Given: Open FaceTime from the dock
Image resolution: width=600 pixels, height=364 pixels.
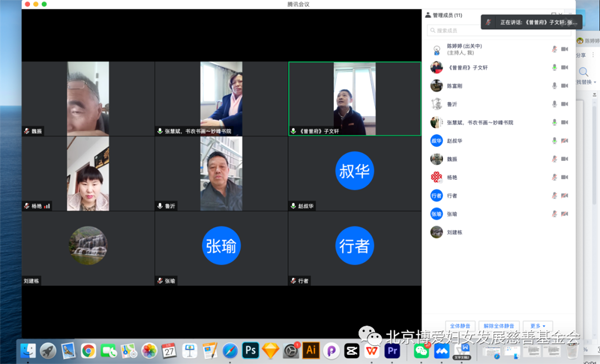Looking at the screenshot, I should coord(109,351).
